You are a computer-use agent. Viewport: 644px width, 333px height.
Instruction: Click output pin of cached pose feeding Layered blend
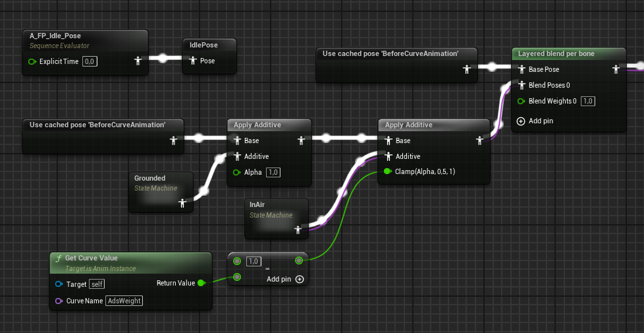[467, 69]
